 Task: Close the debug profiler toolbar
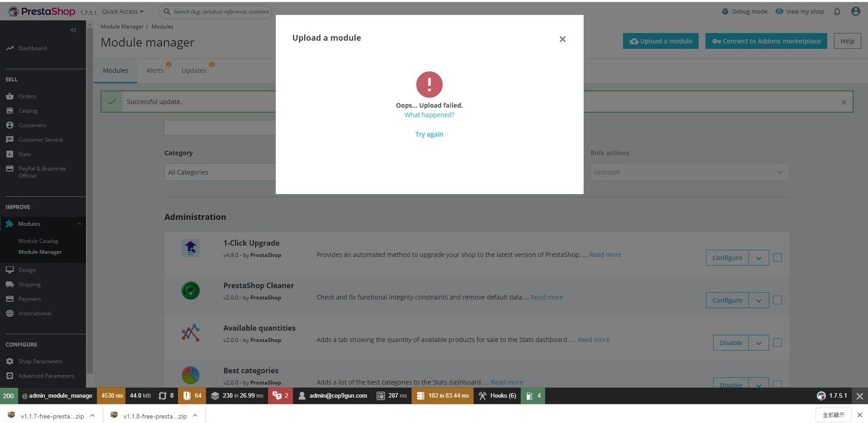pos(859,396)
